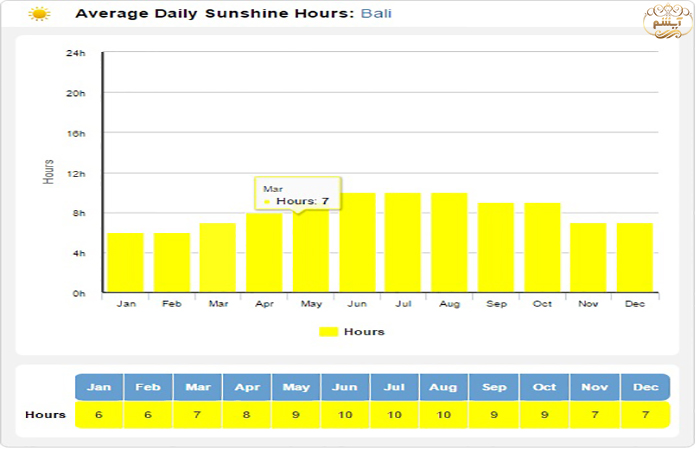Click the logo in top-right corner
Screen dimensions: 700x450
click(x=664, y=21)
